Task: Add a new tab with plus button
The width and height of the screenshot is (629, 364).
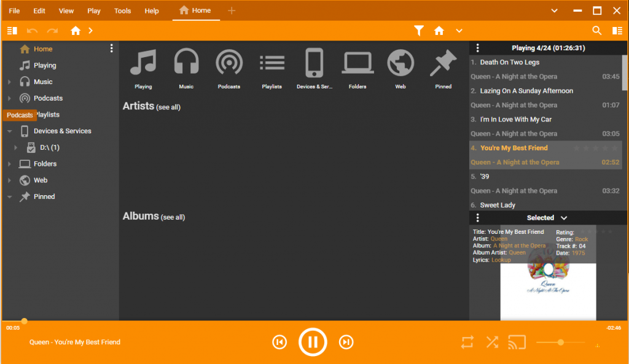Action: 232,11
